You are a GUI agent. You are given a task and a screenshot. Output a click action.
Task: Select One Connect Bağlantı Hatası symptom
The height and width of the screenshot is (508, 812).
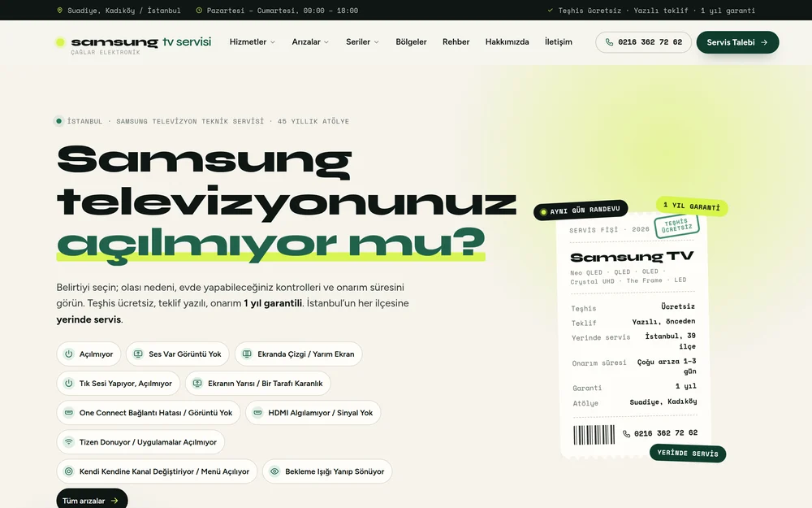coord(148,413)
